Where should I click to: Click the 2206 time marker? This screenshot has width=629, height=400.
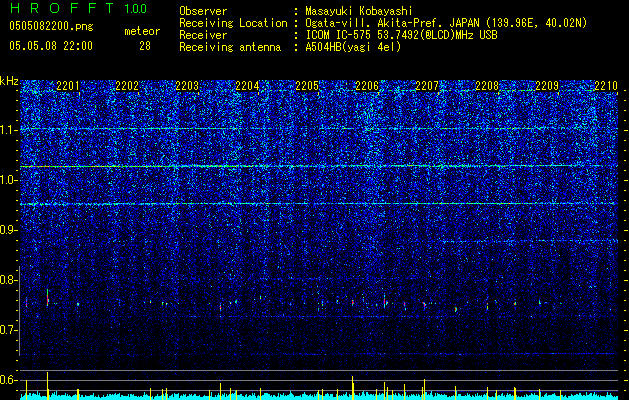[367, 85]
